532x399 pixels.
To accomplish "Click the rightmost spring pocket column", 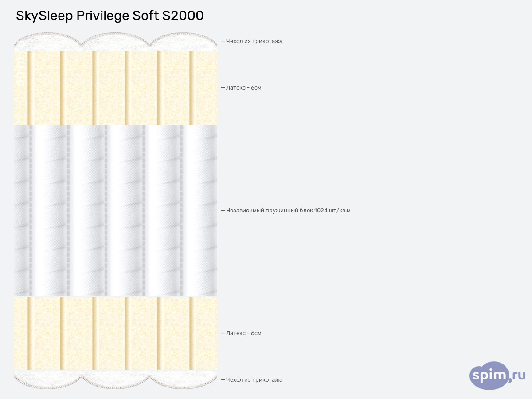I will point(199,211).
